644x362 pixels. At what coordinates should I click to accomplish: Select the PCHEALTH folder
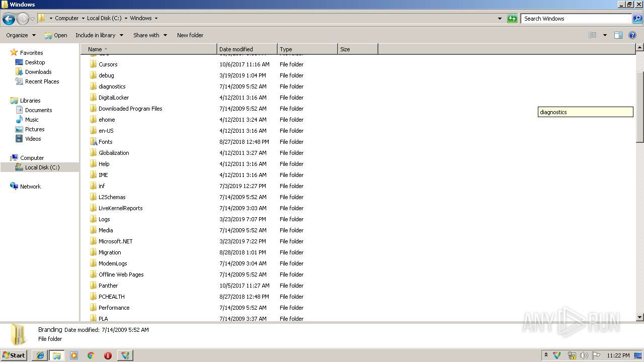point(111,297)
